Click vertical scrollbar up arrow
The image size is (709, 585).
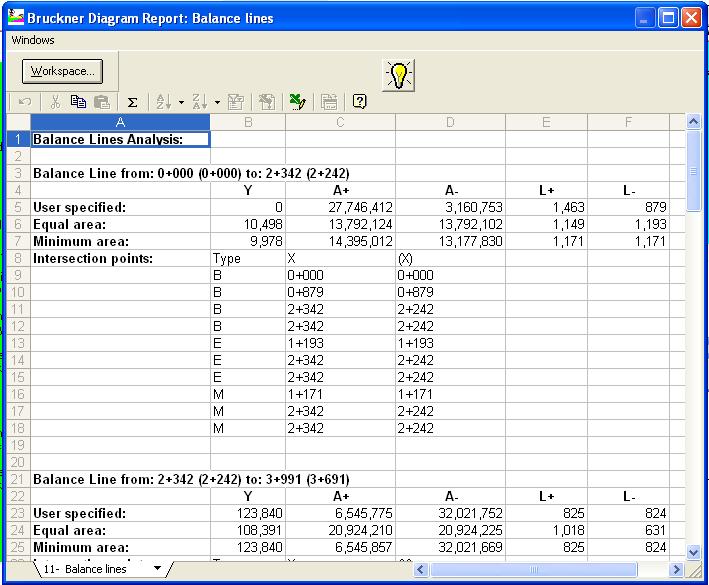coord(694,122)
